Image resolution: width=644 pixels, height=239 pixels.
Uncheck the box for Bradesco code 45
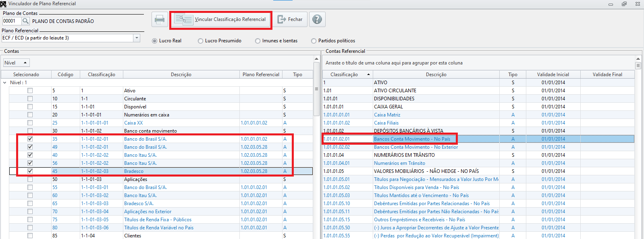pyautogui.click(x=30, y=171)
